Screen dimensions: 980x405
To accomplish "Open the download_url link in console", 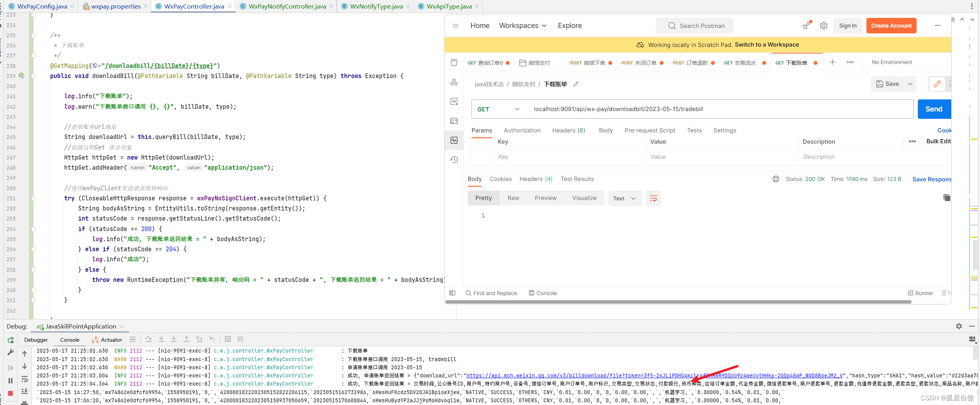I will [x=654, y=375].
